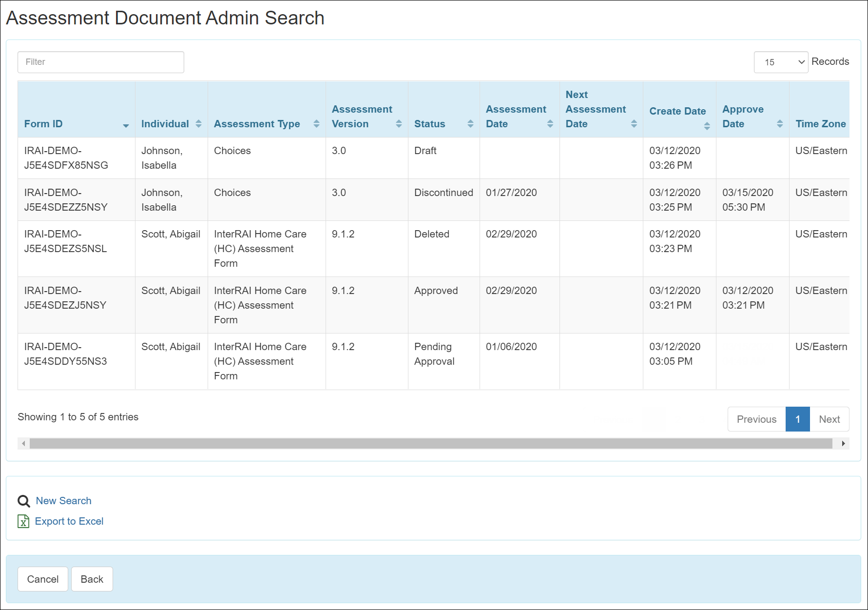Go to the Previous page
868x610 pixels.
click(756, 419)
